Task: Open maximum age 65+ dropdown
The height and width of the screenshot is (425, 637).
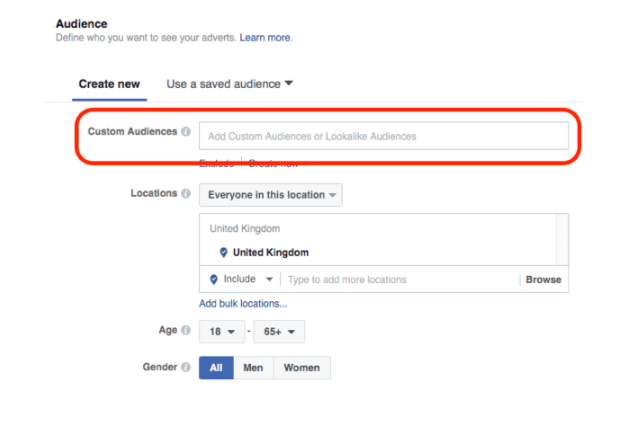Action: point(280,331)
